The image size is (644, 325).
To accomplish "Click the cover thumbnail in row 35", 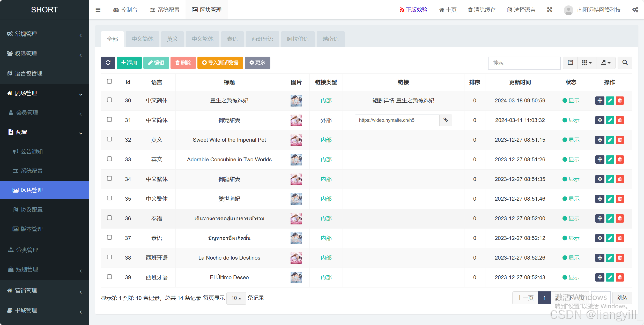I will [296, 199].
